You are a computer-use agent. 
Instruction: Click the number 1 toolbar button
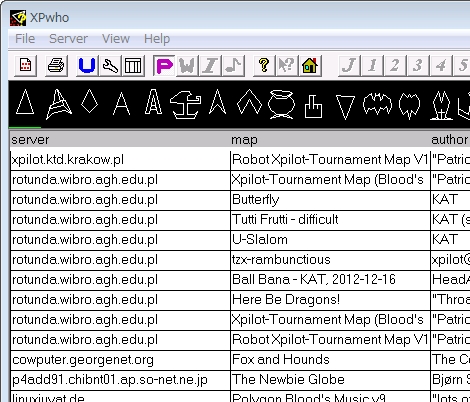[372, 65]
